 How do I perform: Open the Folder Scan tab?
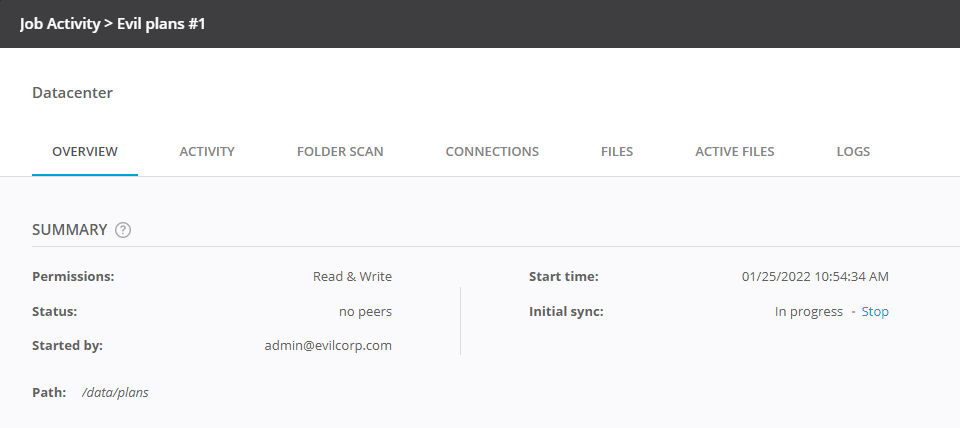tap(340, 152)
